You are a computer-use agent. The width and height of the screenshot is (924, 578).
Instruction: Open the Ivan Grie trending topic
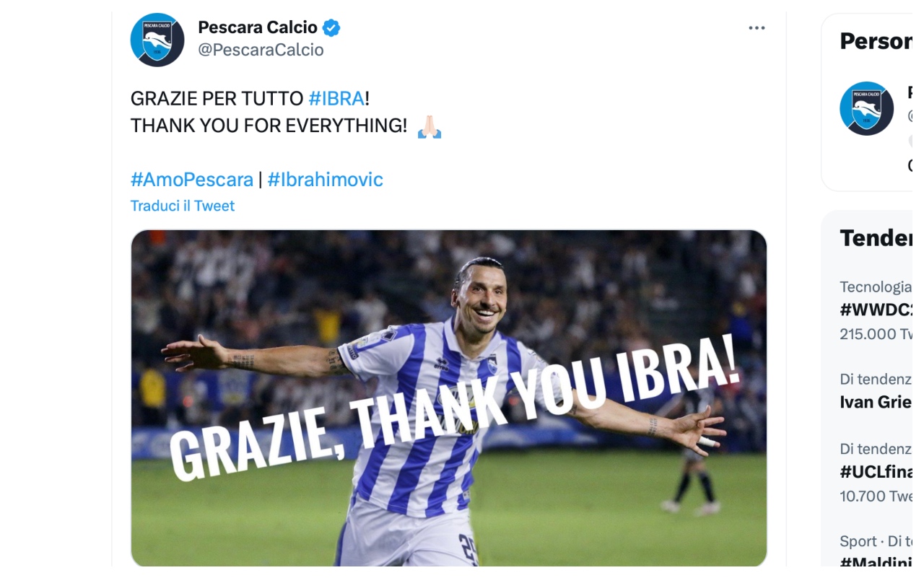click(876, 402)
